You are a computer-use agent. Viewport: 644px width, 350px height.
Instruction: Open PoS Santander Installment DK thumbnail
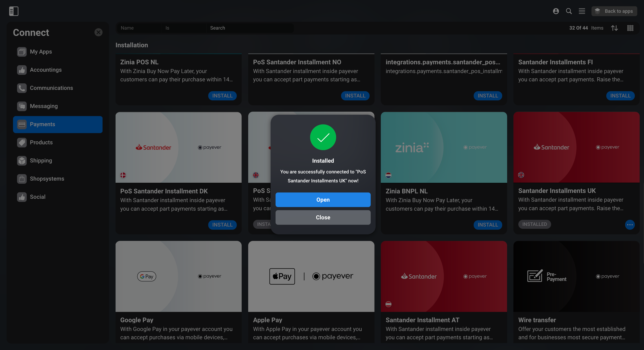coord(178,147)
